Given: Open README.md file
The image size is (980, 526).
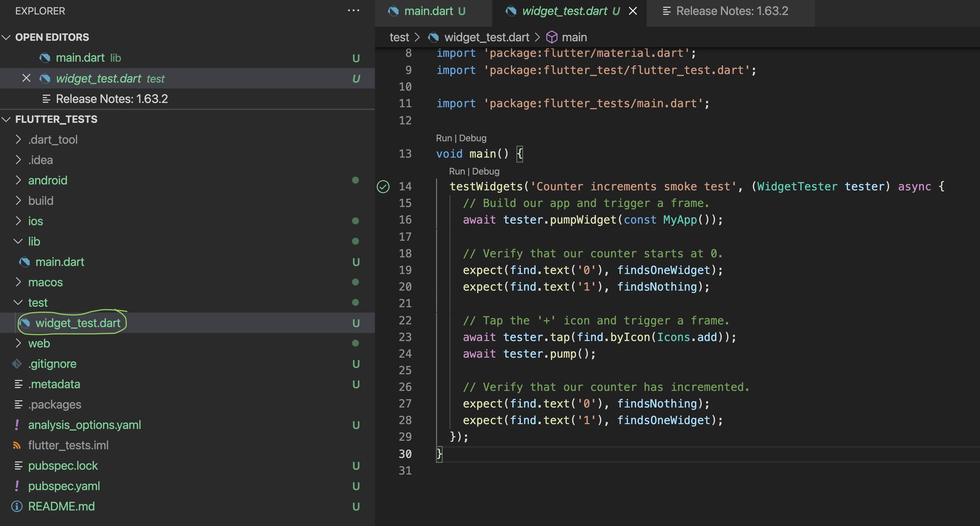Looking at the screenshot, I should pos(187,506).
